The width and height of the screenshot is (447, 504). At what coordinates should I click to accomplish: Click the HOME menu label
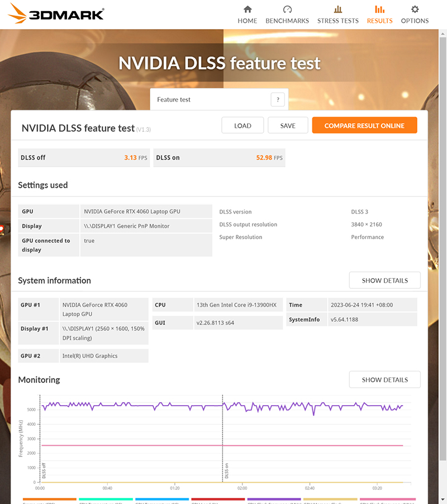(x=247, y=21)
